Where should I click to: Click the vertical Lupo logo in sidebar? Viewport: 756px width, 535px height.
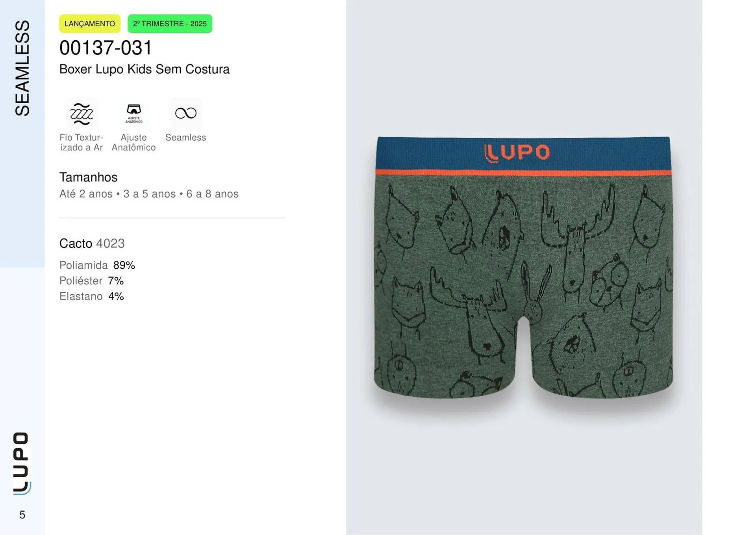pyautogui.click(x=21, y=463)
